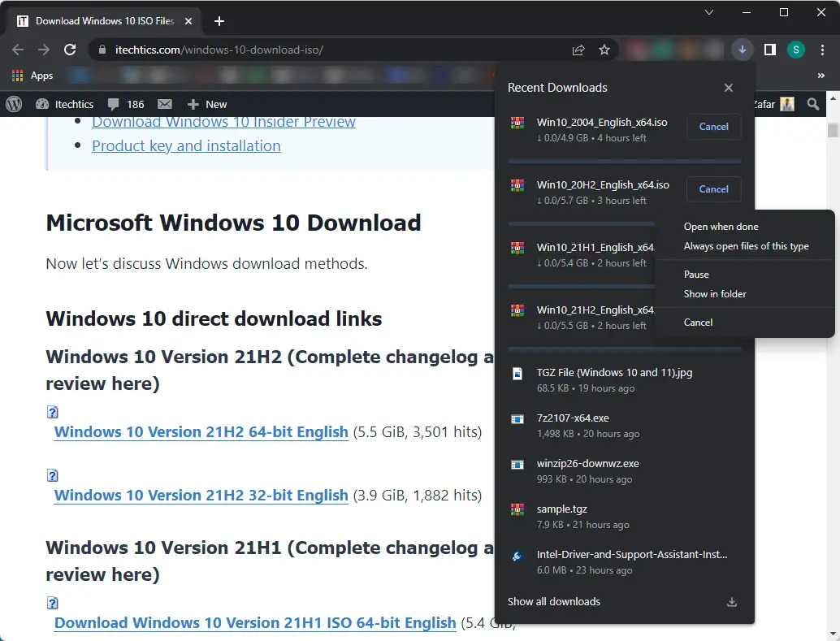Open the Apps grid shortcut
840x641 pixels.
tap(32, 76)
